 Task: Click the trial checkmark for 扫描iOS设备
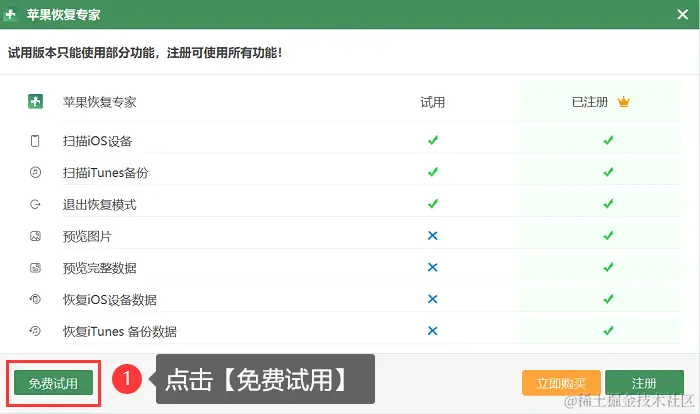tap(433, 140)
